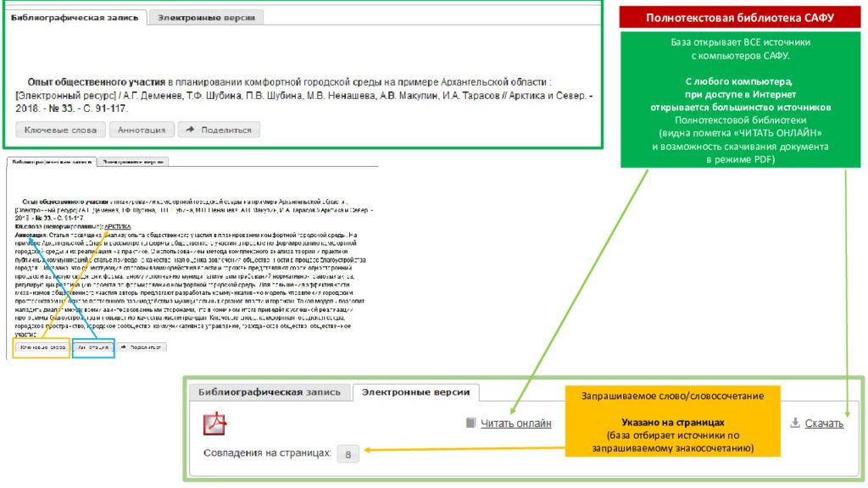Image resolution: width=868 pixels, height=488 pixels.
Task: Click the large Поделиться button
Action: pyautogui.click(x=220, y=130)
